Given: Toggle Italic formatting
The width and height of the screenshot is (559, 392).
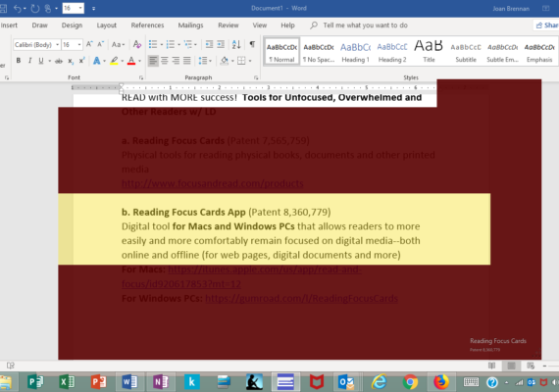Looking at the screenshot, I should [x=30, y=61].
